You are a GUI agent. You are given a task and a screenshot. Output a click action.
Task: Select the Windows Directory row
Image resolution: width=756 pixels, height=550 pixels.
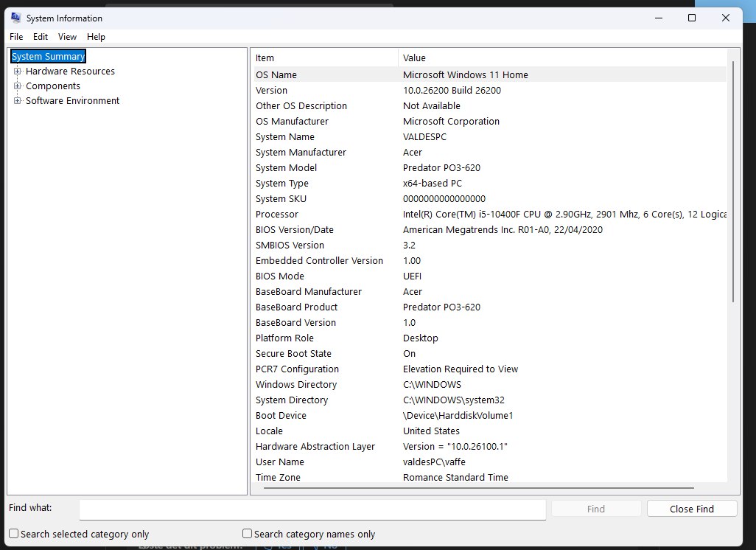[490, 385]
